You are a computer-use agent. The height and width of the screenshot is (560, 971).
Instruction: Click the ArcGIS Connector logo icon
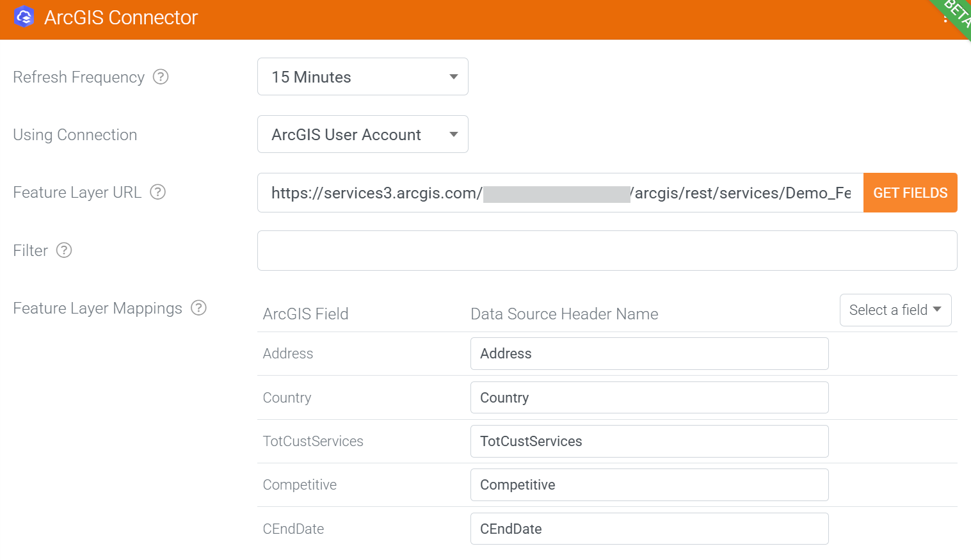click(24, 17)
